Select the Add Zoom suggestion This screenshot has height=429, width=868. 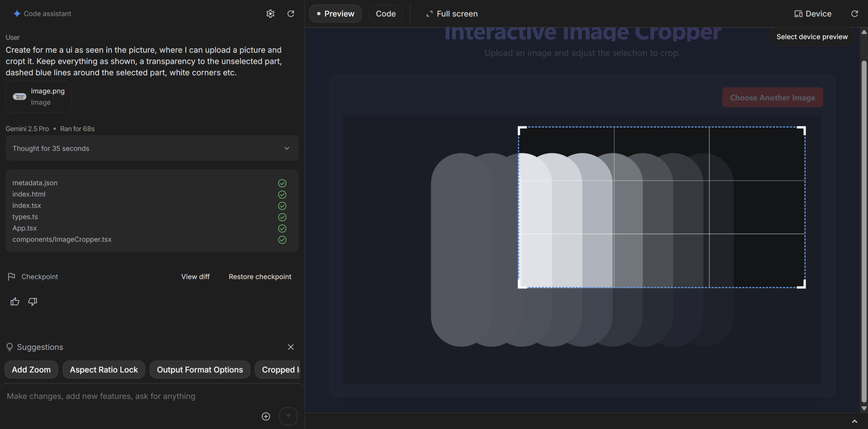(31, 370)
